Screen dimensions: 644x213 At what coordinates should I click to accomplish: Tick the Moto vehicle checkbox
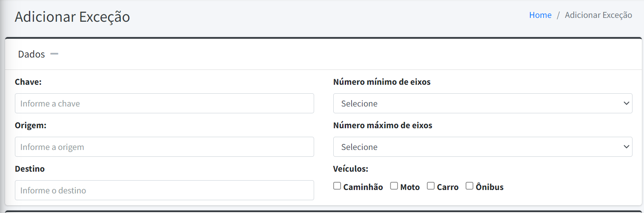[394, 186]
